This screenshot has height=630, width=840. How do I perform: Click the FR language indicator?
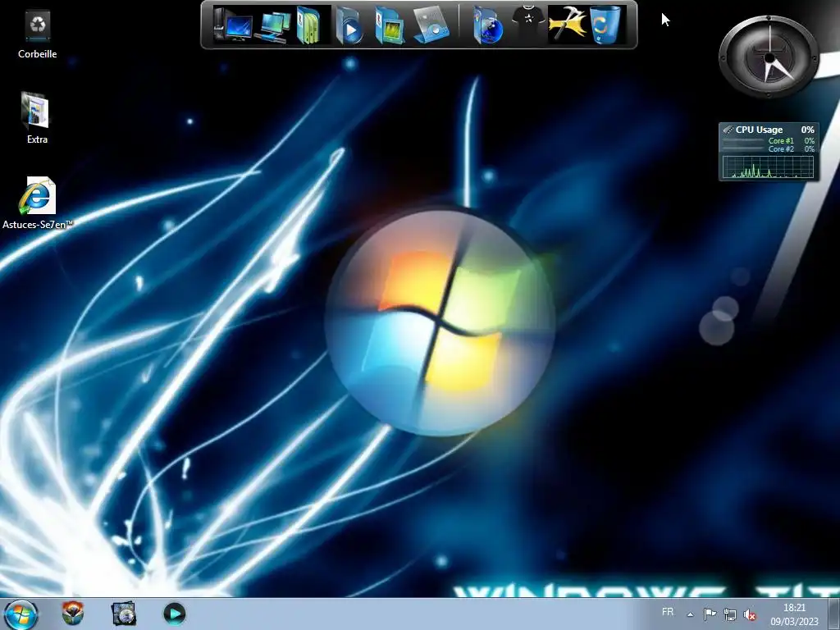pos(668,612)
